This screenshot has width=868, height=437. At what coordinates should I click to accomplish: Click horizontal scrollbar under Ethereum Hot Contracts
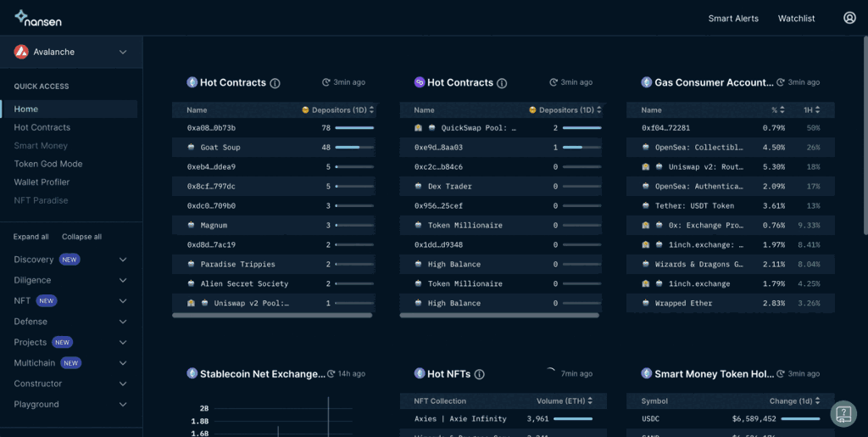coord(272,315)
